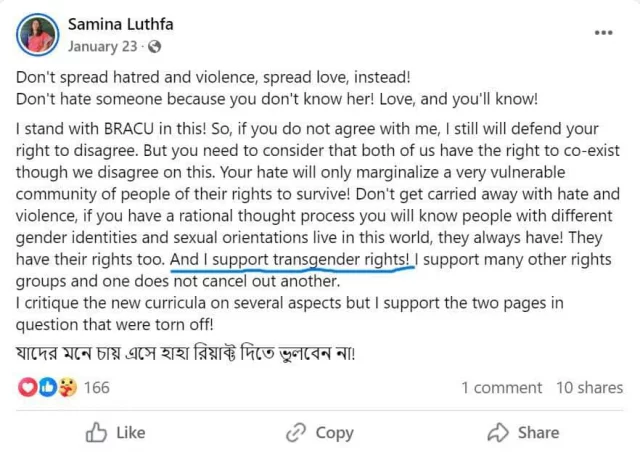Click the Love heart reaction icon
Screen dimensions: 640x452
[27, 387]
